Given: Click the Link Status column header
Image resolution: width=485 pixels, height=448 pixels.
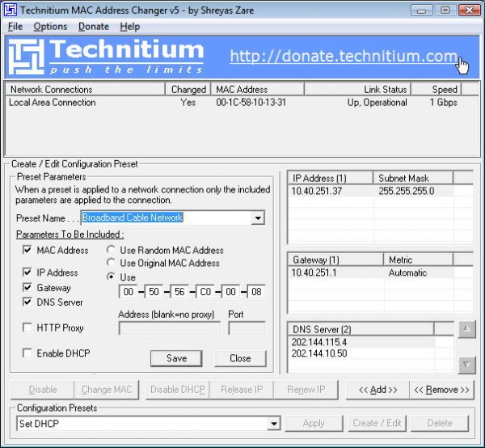Looking at the screenshot, I should pos(357,90).
